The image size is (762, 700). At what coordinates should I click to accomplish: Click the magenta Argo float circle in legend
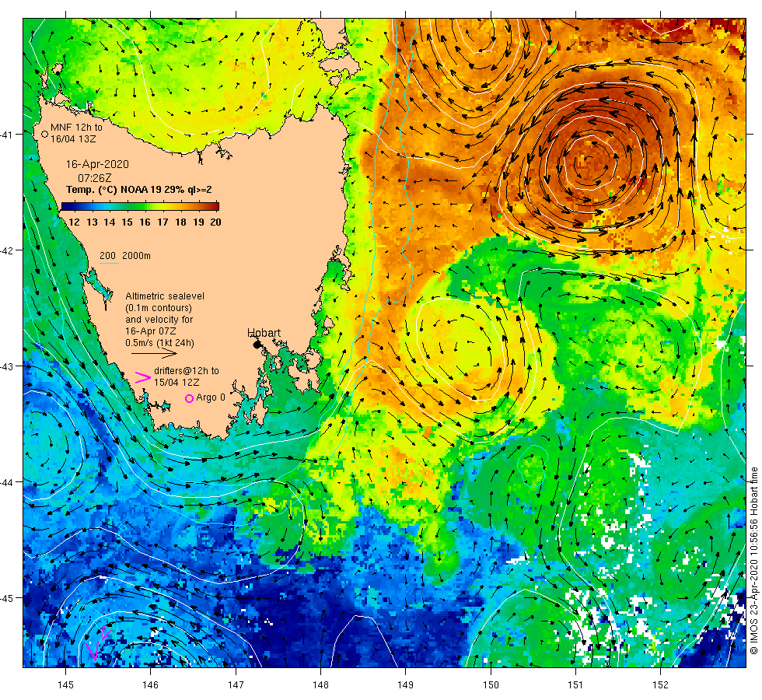[190, 398]
